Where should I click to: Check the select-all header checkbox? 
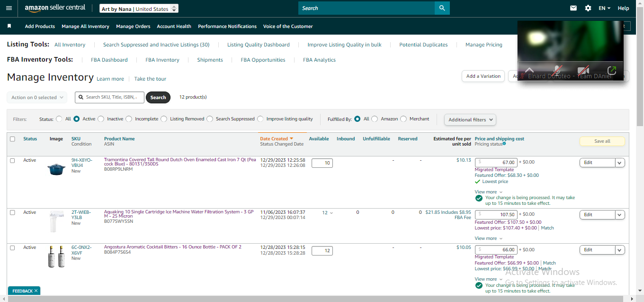(12, 139)
